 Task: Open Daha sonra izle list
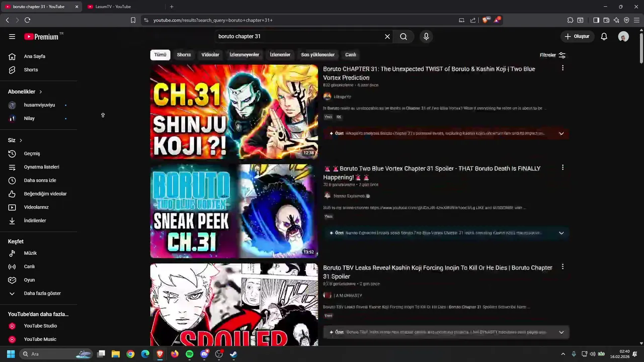(x=39, y=180)
